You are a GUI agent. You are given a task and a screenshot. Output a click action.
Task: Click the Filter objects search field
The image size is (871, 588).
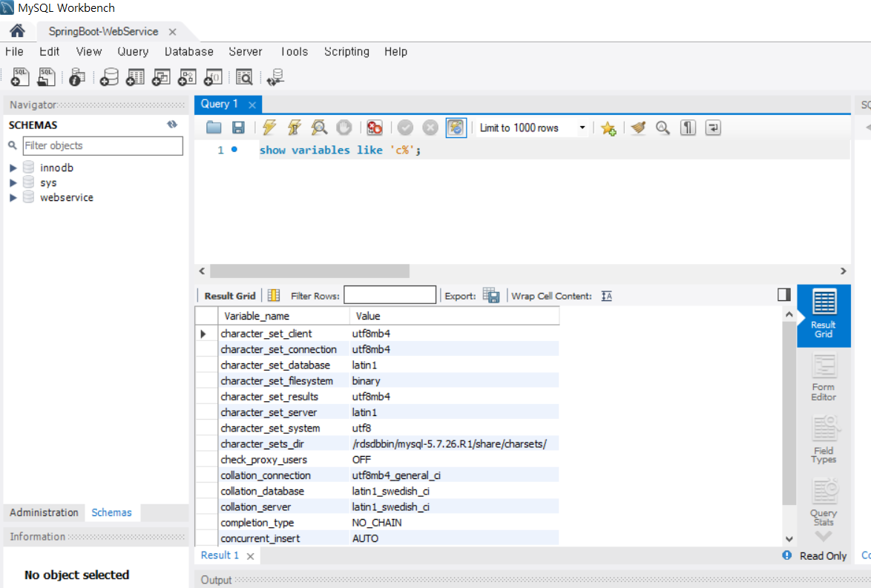(x=103, y=145)
